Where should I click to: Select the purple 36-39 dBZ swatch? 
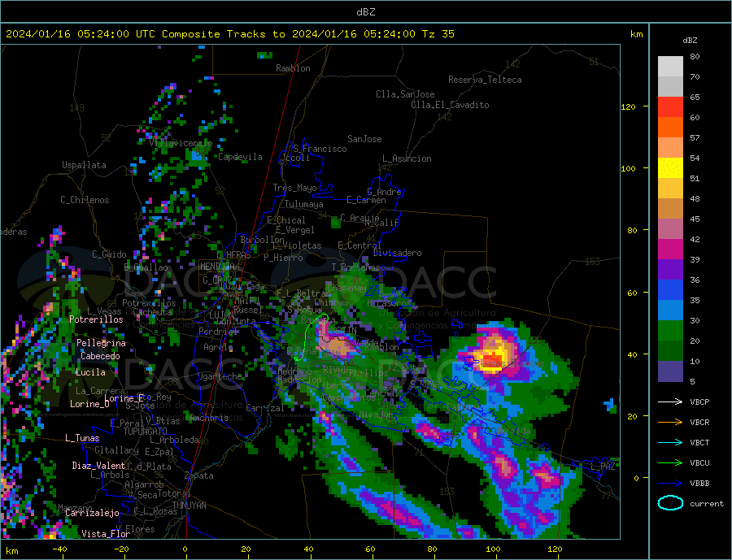click(x=670, y=270)
